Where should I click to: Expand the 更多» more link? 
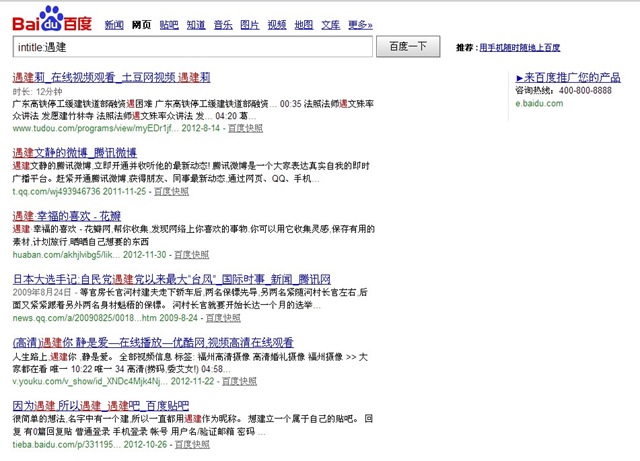360,25
